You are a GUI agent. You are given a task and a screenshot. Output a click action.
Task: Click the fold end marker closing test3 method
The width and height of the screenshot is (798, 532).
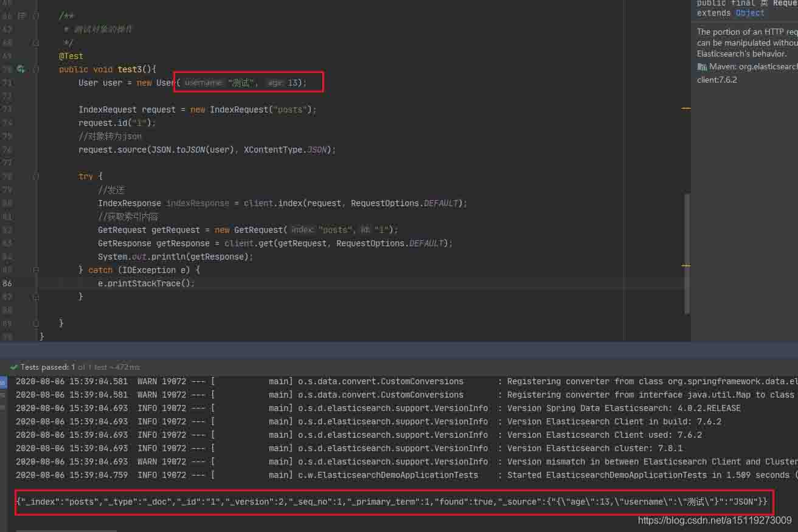click(36, 323)
